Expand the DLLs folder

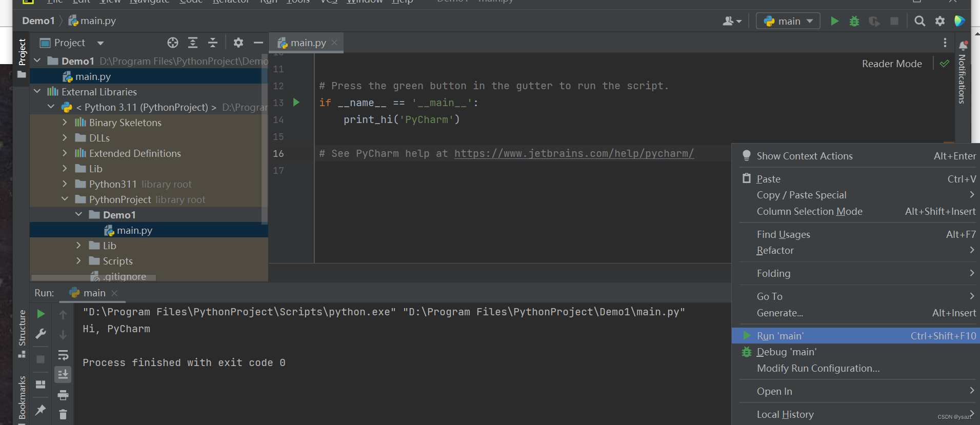tap(65, 137)
